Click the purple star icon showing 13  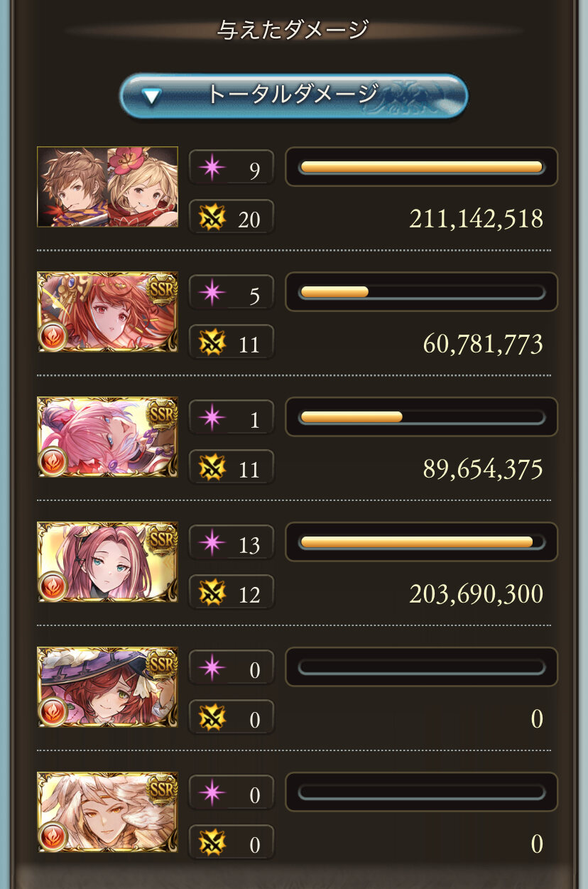212,543
